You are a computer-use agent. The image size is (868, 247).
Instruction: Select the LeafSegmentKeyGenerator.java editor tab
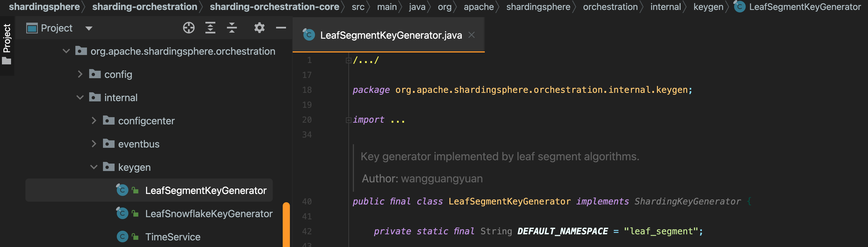click(x=388, y=35)
